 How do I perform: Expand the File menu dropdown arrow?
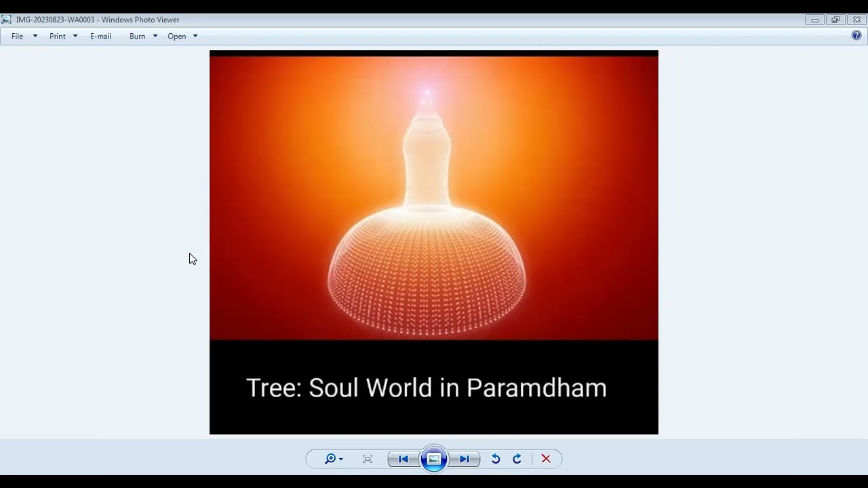pyautogui.click(x=35, y=36)
